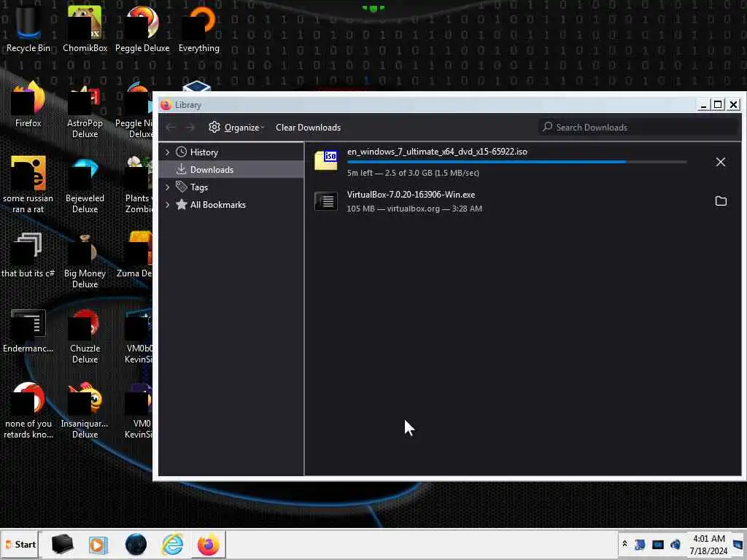Select Downloads in the Library sidebar
747x560 pixels.
coord(231,169)
